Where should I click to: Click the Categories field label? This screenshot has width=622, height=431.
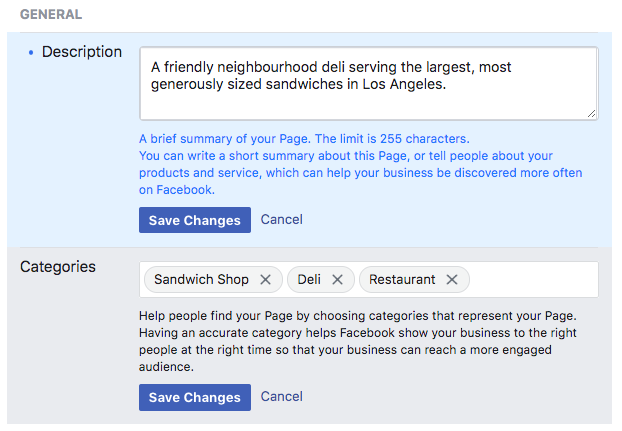pyautogui.click(x=58, y=267)
